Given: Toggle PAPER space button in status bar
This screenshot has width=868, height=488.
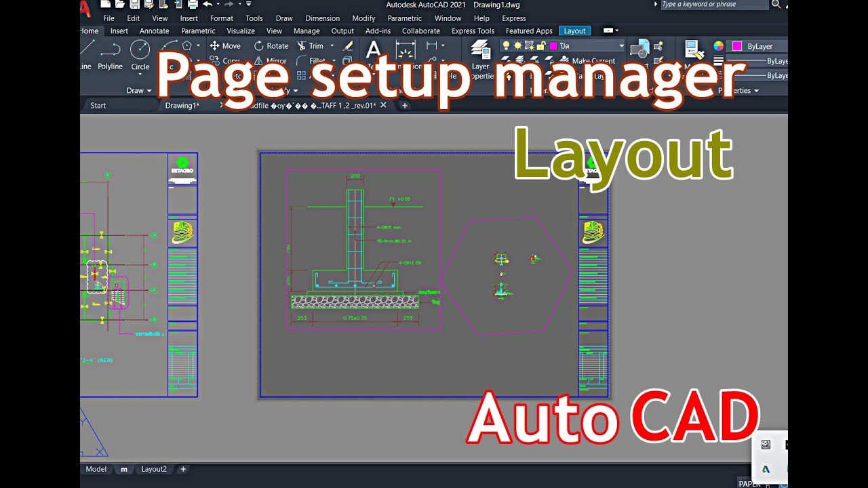Looking at the screenshot, I should (x=749, y=483).
